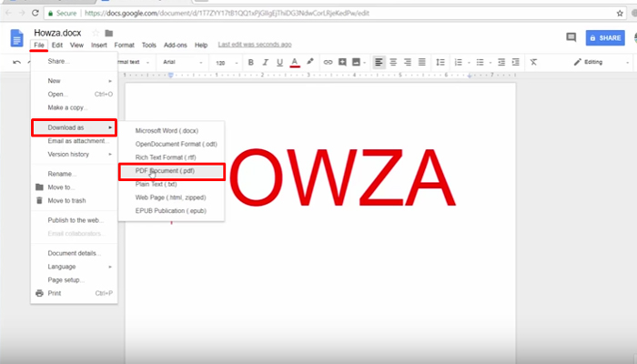637x364 pixels.
Task: Open the 'Last edit was seconds ago' link
Action: coord(255,45)
